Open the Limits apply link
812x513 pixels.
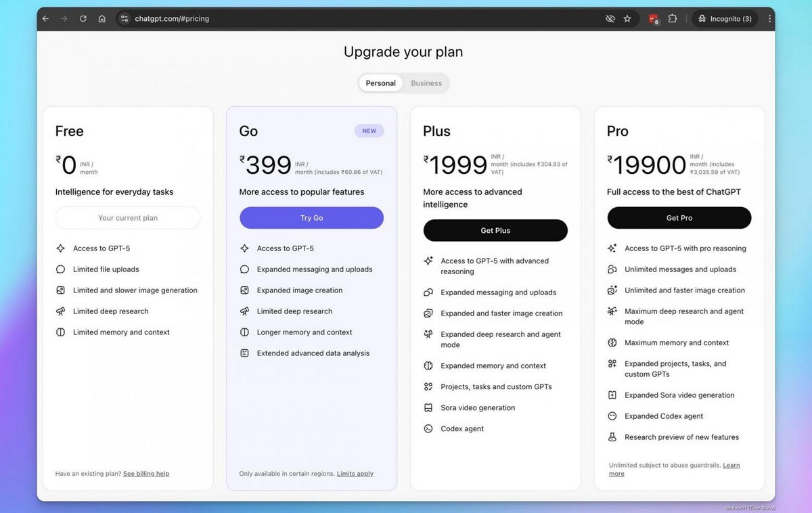(355, 474)
